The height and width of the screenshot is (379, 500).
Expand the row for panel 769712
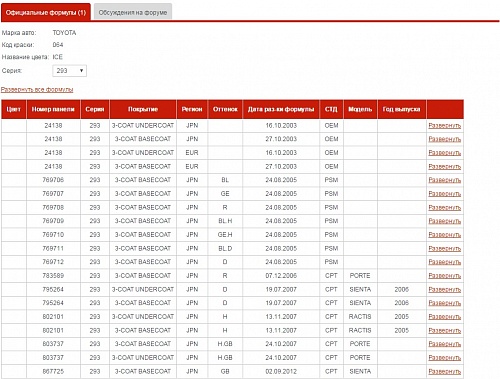click(x=444, y=262)
